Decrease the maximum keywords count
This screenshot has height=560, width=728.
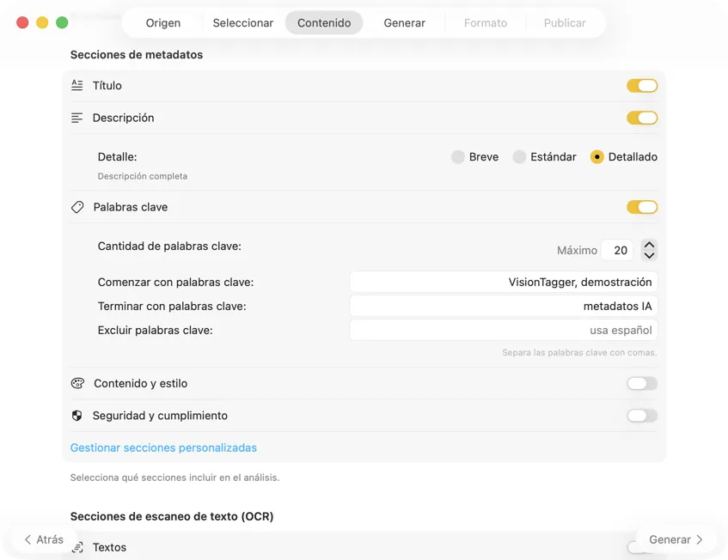[649, 255]
